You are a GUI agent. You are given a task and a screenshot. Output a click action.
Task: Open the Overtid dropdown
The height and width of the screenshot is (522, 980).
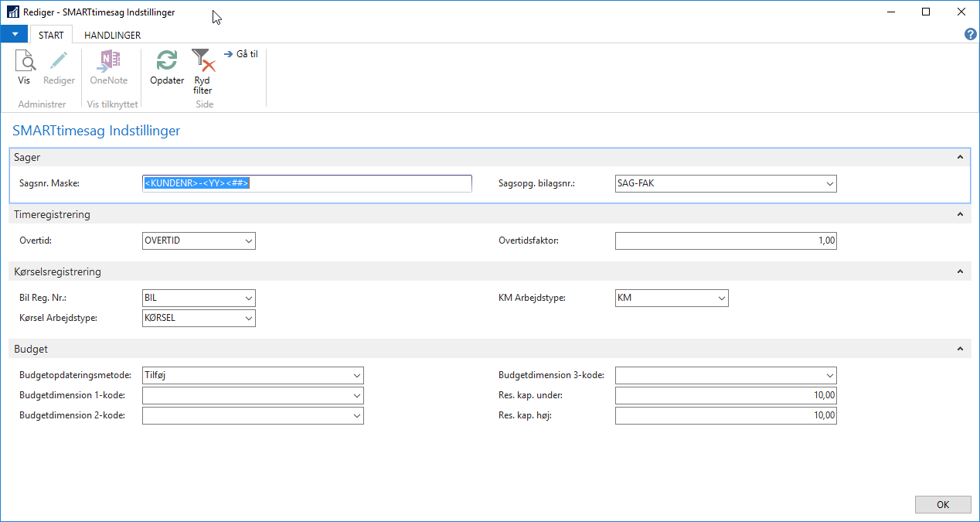tap(248, 241)
